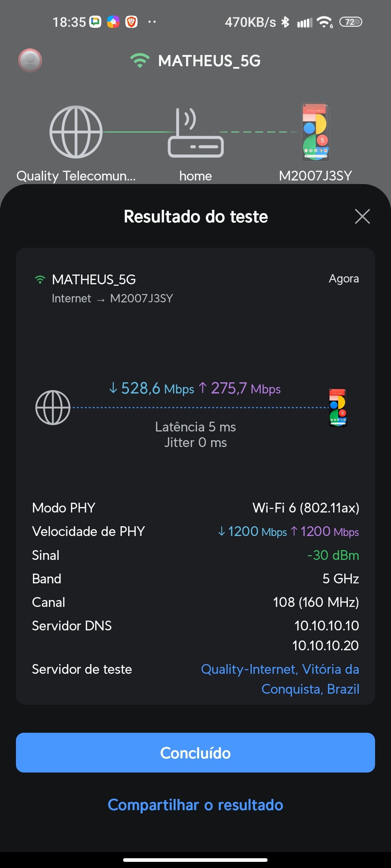The width and height of the screenshot is (391, 868).
Task: Tap the upload speed 275,7 Mbps
Action: [240, 388]
